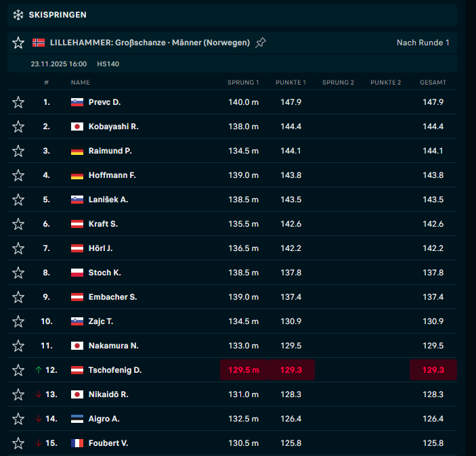Toggle favorite star for Kraft S.
Image resolution: width=476 pixels, height=456 pixels.
point(18,224)
